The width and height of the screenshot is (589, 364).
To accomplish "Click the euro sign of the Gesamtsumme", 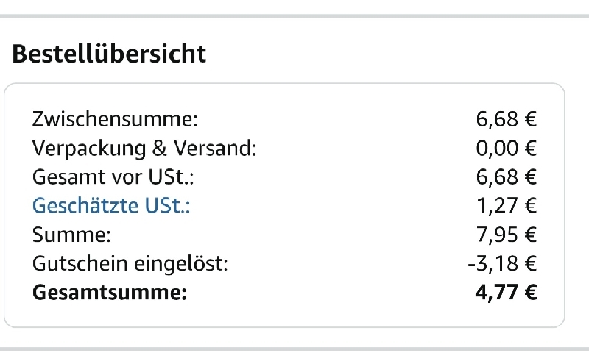I will (529, 293).
